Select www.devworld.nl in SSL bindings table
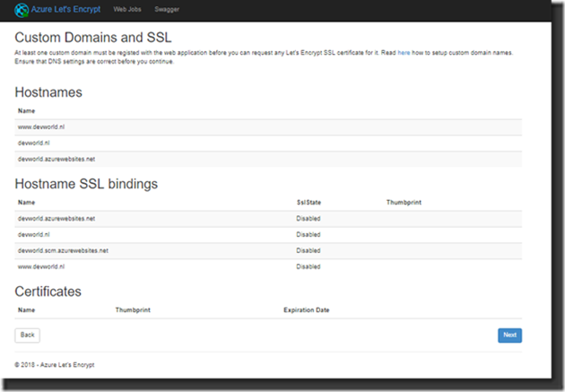Screen dimensions: 565x392 coord(268,266)
